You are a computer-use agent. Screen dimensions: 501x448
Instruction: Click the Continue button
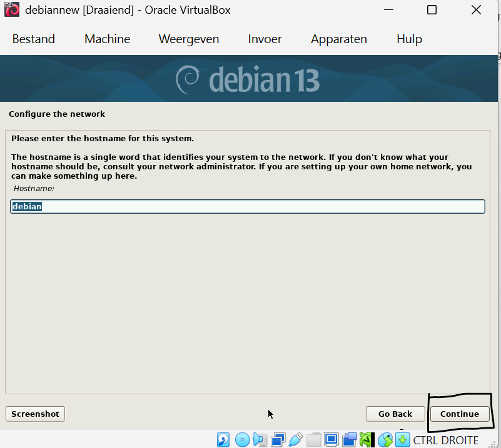(460, 414)
